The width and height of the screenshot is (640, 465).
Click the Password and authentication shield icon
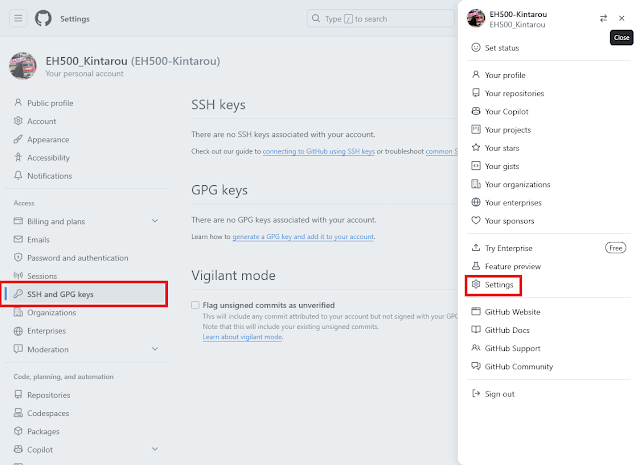[x=18, y=257]
